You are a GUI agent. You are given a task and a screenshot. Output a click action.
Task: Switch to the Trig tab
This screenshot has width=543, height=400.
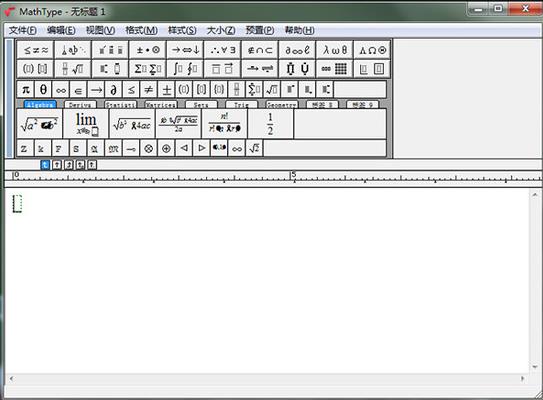point(241,105)
